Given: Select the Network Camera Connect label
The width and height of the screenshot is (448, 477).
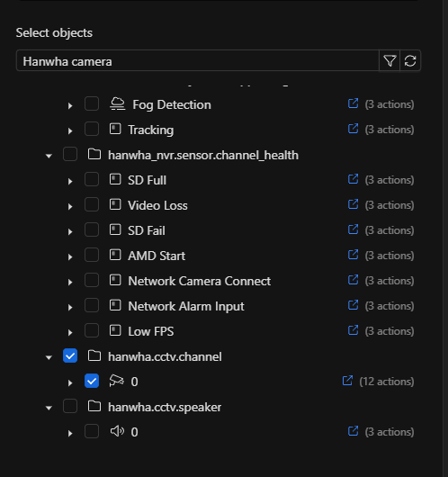Looking at the screenshot, I should click(199, 281).
